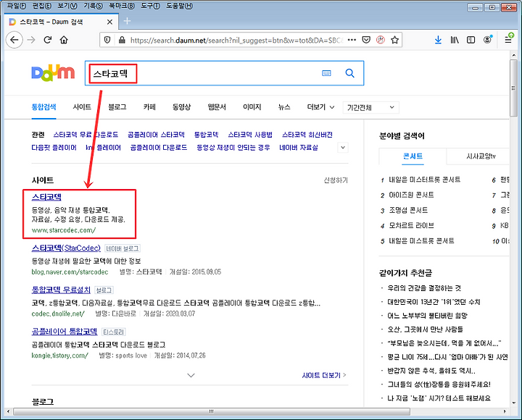Save page to Pocket

[366, 40]
